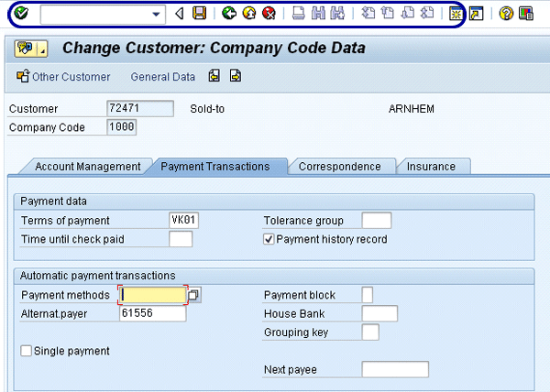Click the green Back arrow icon
This screenshot has height=392, width=550.
(x=228, y=14)
